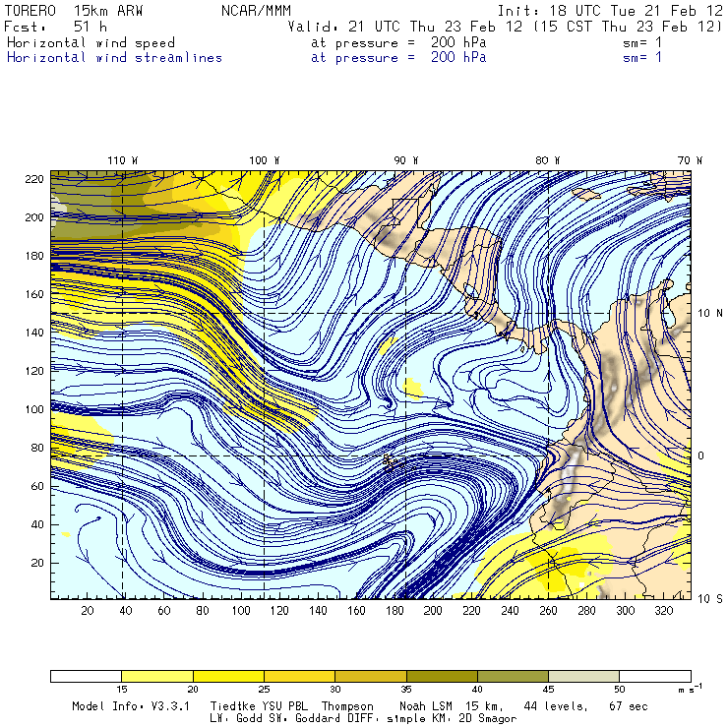
Task: Click the colorbar value label '50'
Action: click(x=620, y=690)
